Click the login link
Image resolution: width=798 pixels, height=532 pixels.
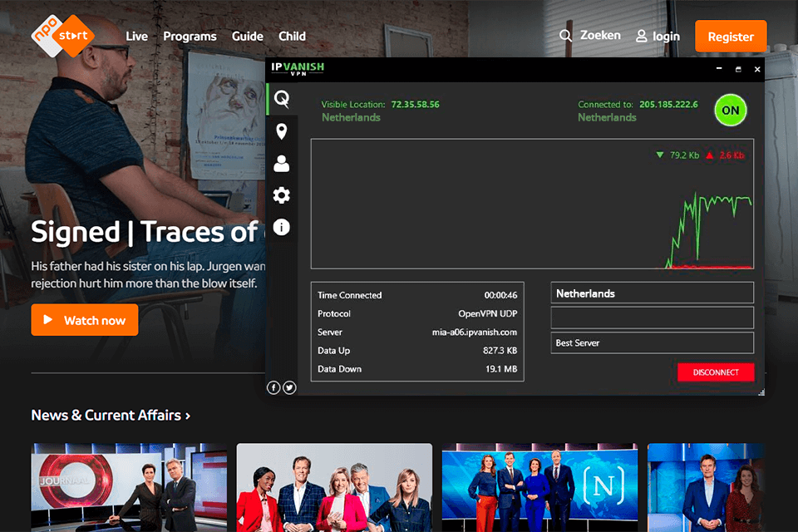pos(666,36)
